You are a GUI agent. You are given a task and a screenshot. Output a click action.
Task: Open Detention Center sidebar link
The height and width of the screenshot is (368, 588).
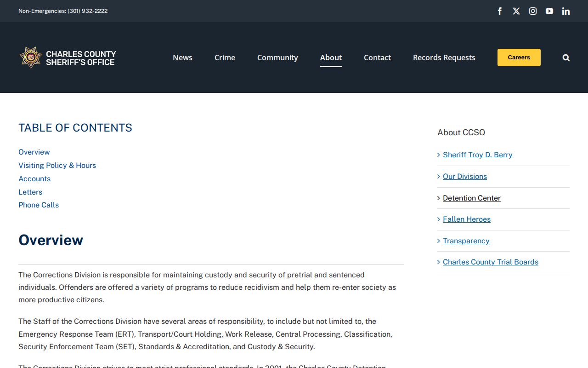(472, 198)
